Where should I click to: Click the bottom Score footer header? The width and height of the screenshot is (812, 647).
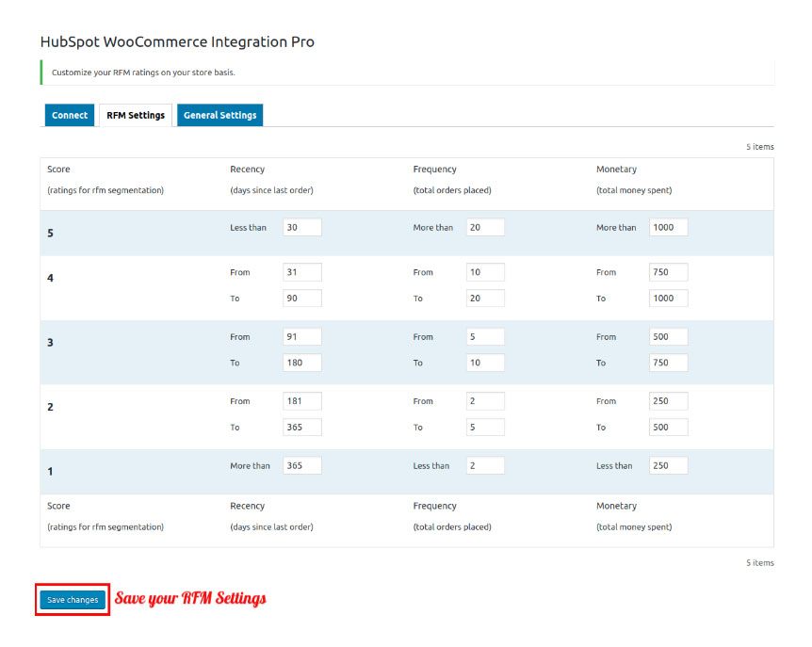[58, 506]
